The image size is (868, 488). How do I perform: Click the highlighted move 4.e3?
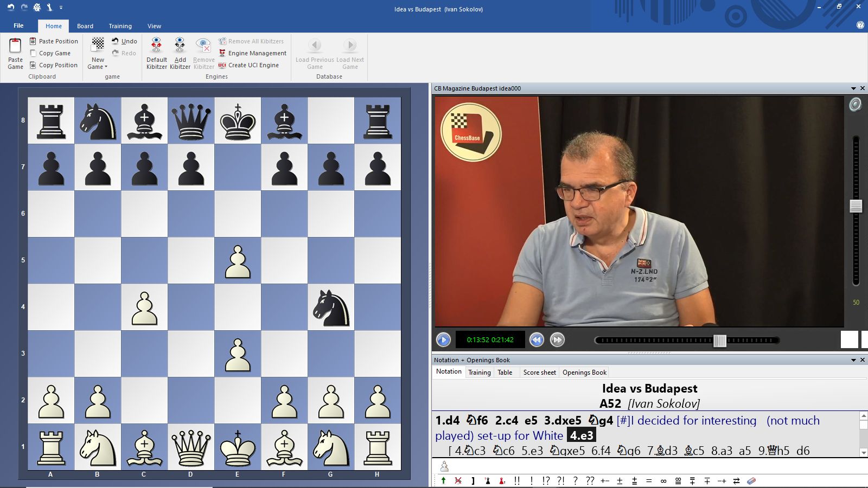tap(582, 435)
